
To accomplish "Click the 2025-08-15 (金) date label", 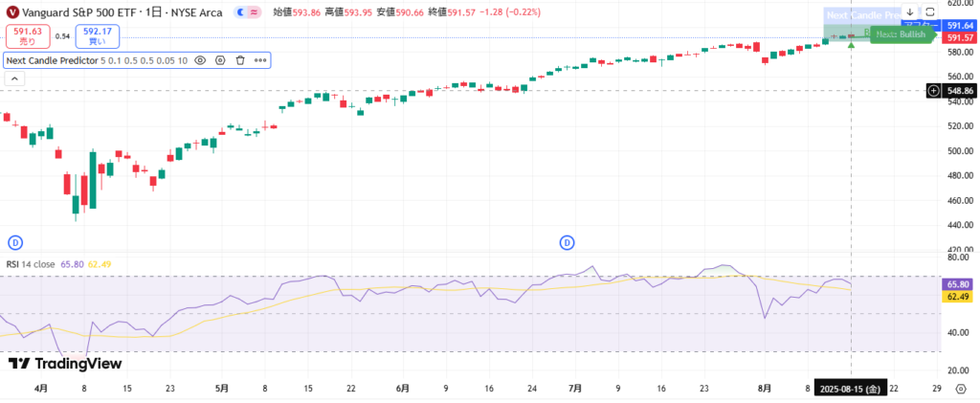I will coord(850,389).
